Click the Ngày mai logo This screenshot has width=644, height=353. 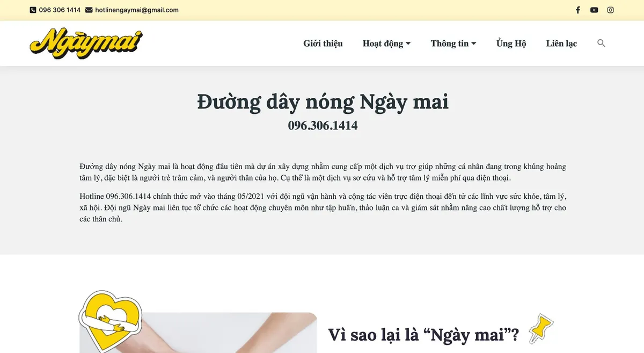tap(85, 43)
